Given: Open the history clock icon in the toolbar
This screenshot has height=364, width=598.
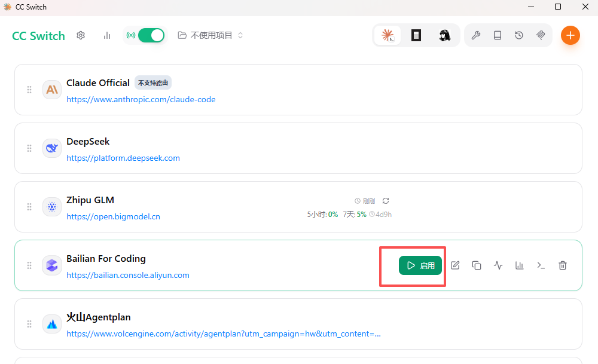Looking at the screenshot, I should coord(518,35).
